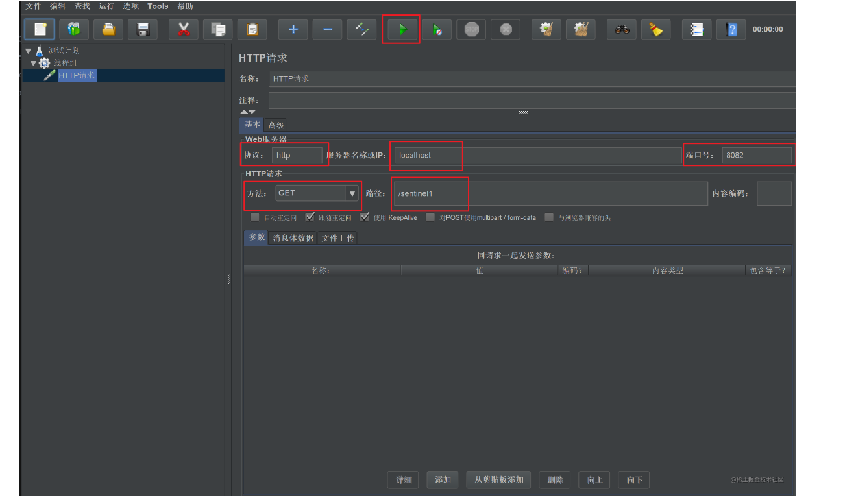This screenshot has width=856, height=504.
Task: Open the Tools menu
Action: point(158,6)
